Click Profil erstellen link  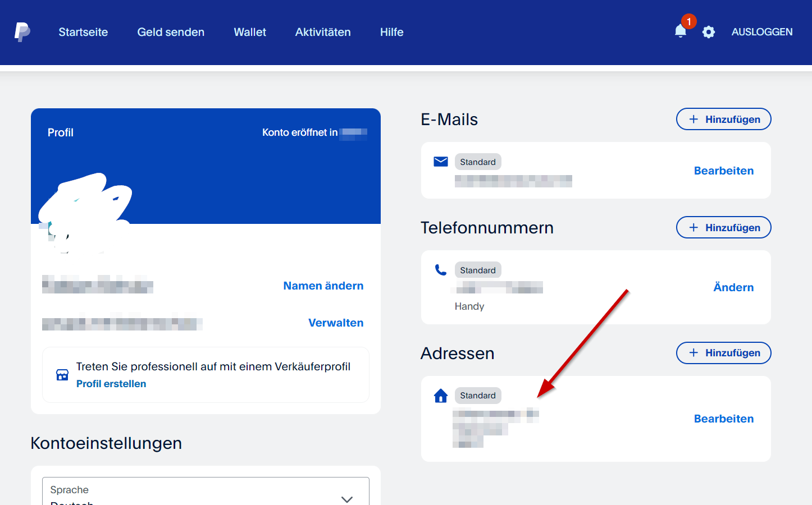tap(111, 384)
